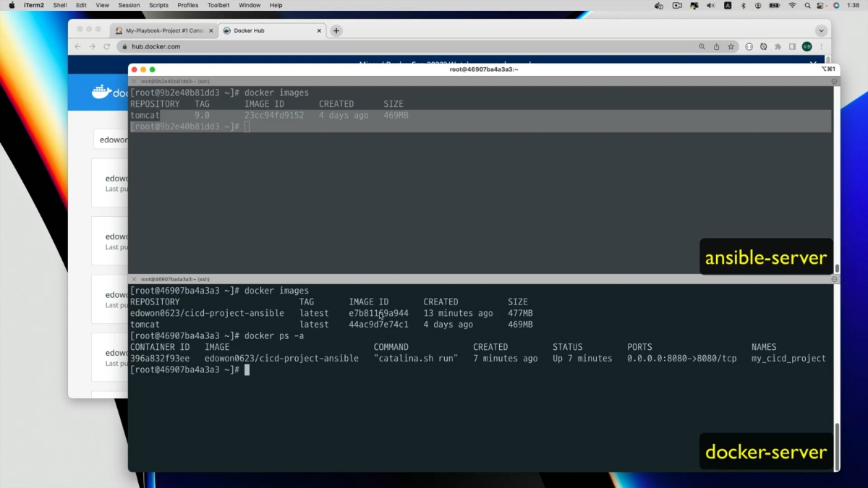
Task: Open Chrome three-dot menu
Action: (x=821, y=46)
